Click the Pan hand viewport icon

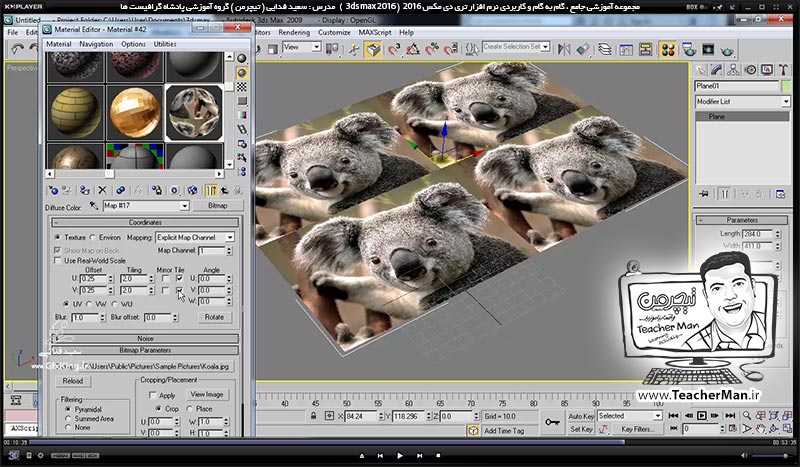click(x=760, y=429)
